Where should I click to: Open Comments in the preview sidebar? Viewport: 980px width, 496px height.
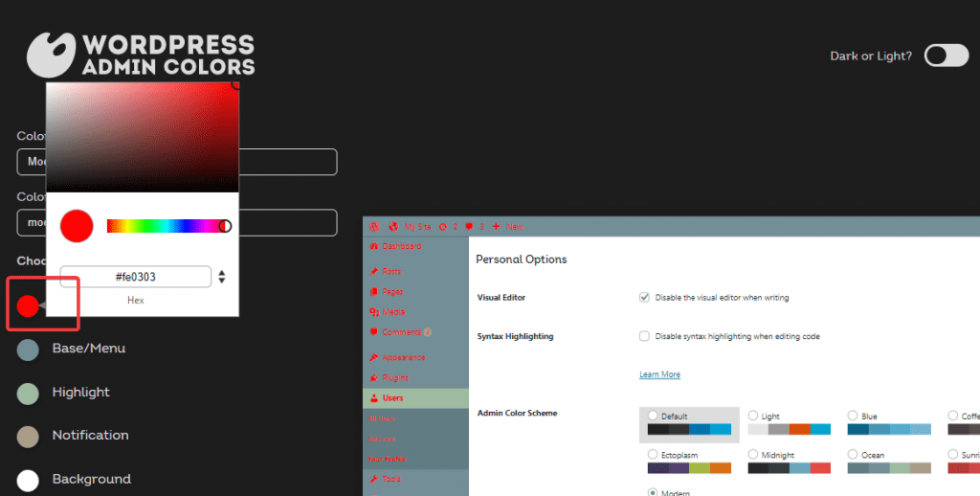click(402, 332)
